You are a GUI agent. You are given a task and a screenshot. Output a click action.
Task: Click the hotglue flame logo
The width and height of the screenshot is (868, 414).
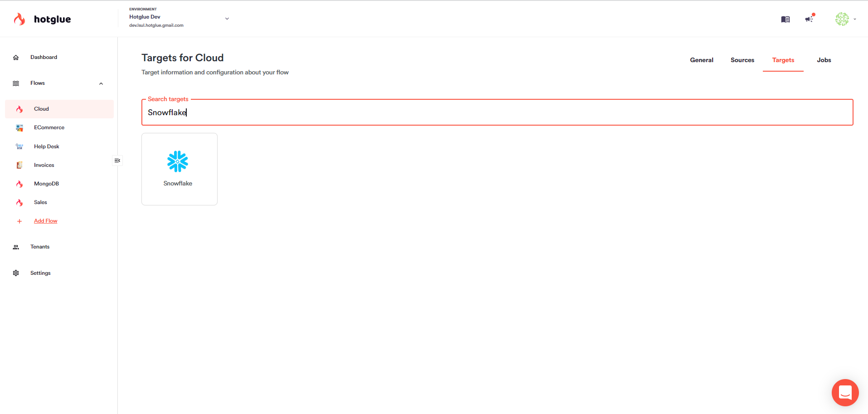point(19,19)
